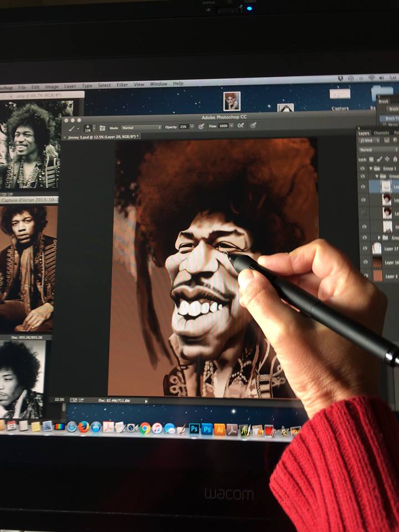
Task: Open the first Photoshop icon in the Dock
Action: point(195,429)
